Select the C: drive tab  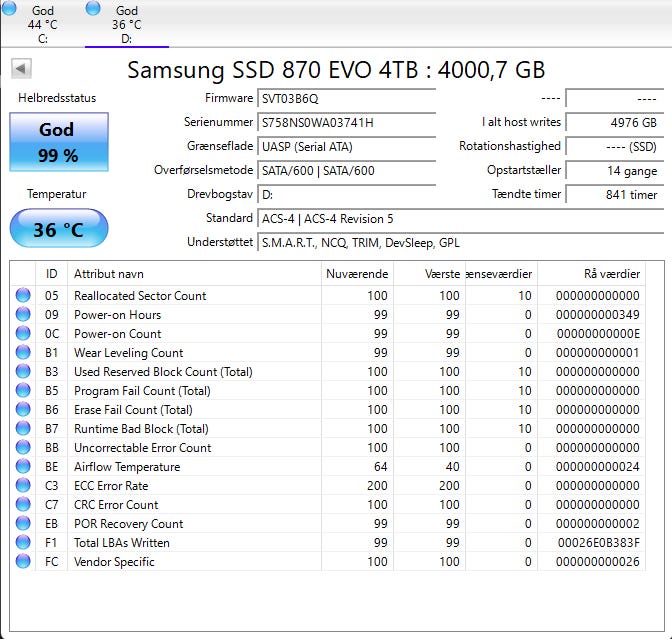click(42, 24)
